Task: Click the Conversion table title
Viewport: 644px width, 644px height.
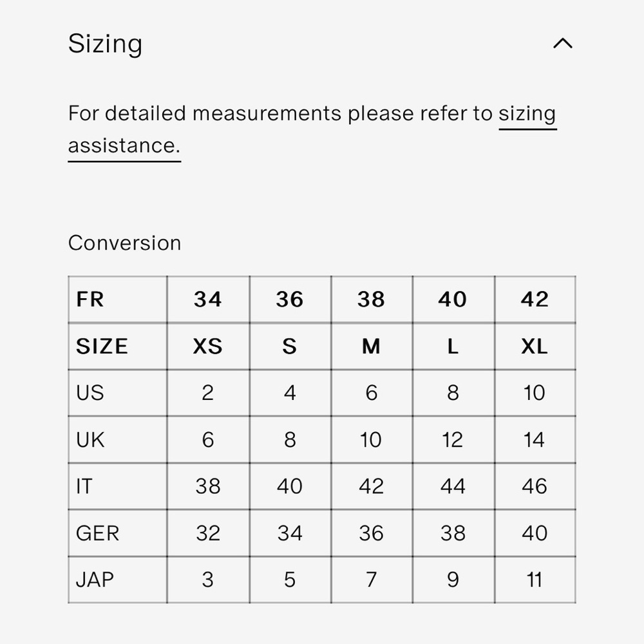Action: pyautogui.click(x=124, y=243)
